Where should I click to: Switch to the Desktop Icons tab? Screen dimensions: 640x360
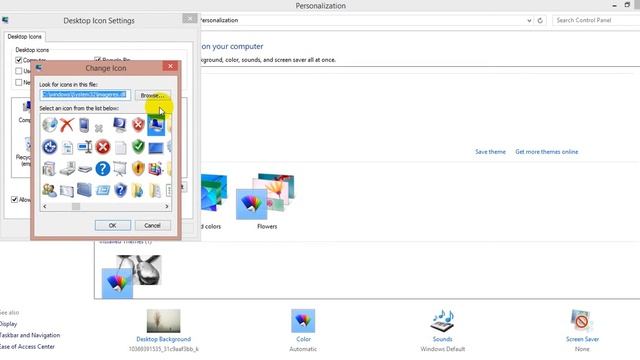click(24, 37)
